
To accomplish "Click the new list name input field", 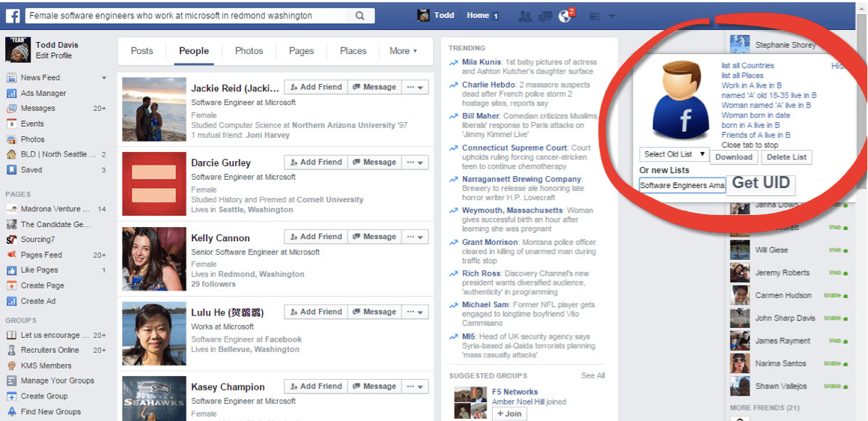I will [682, 185].
